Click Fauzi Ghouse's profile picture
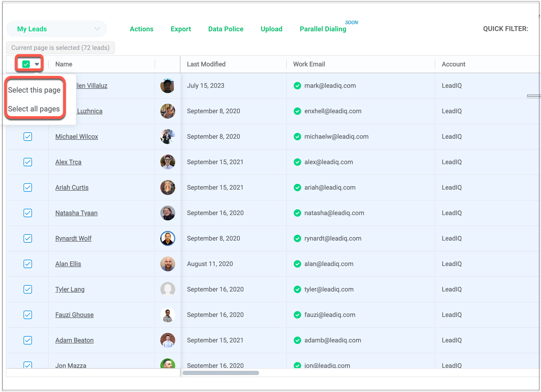Screen dimensions: 541x392 [168, 315]
